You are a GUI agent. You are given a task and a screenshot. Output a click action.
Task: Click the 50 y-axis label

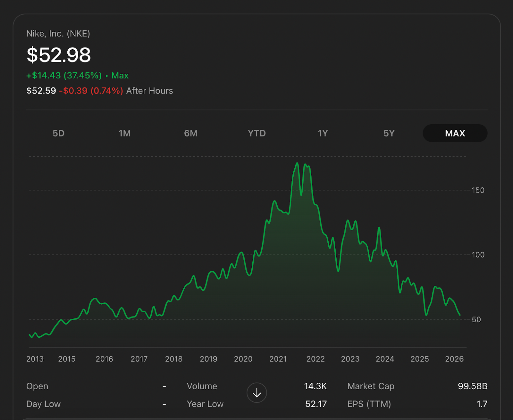click(x=476, y=319)
